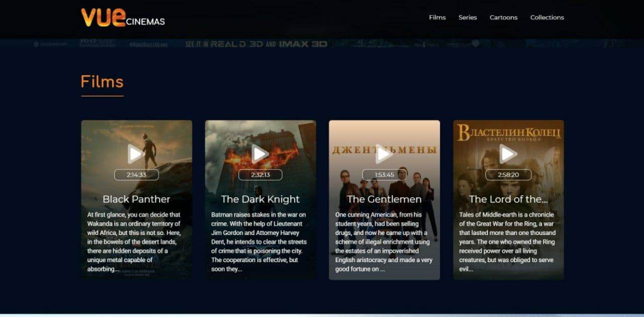Image resolution: width=644 pixels, height=317 pixels.
Task: Play The Gentlemen film
Action: point(384,154)
